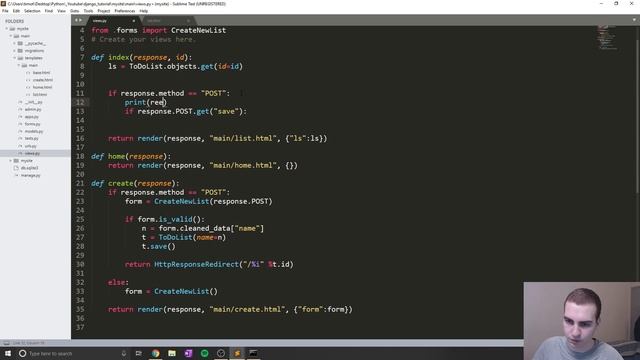
Task: Click Sublime Text taskbar icon
Action: click(237, 353)
